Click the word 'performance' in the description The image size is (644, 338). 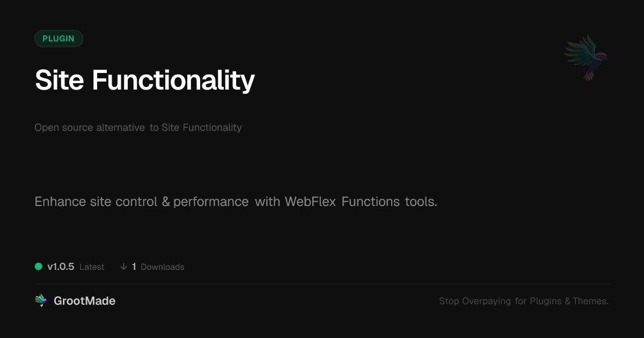coord(211,202)
